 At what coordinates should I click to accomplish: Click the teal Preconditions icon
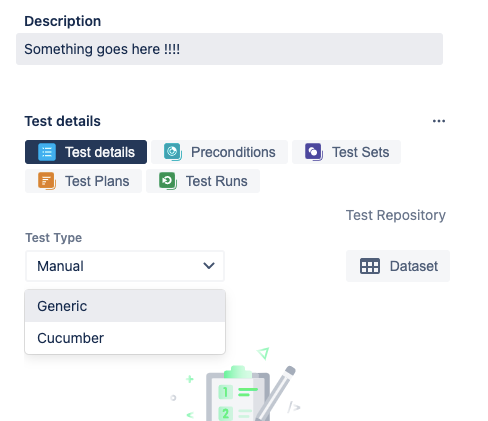173,152
